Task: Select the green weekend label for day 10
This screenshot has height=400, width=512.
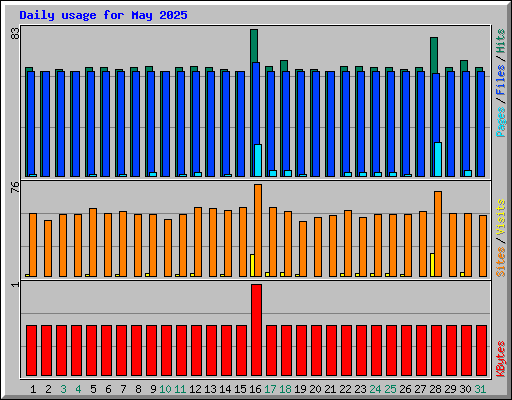Action: coord(165,389)
